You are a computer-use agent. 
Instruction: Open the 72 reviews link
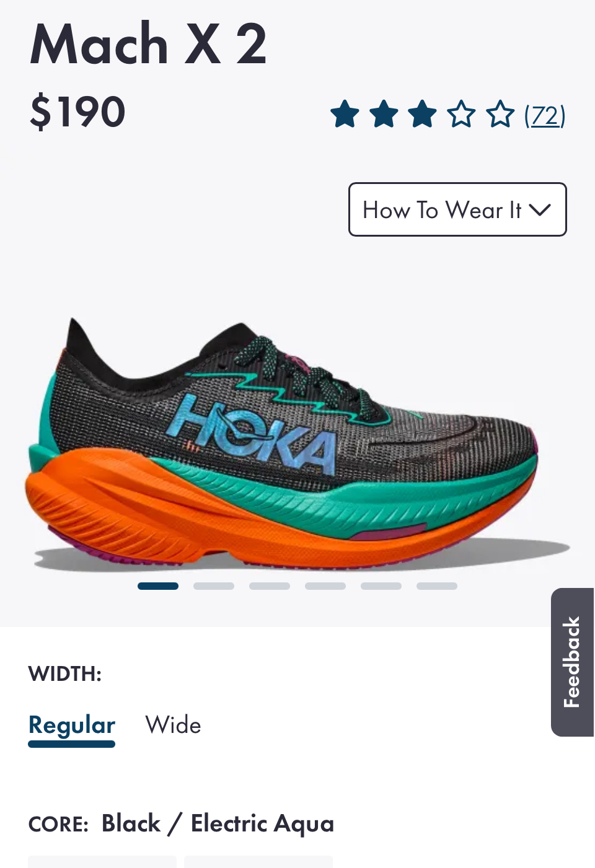(x=545, y=116)
